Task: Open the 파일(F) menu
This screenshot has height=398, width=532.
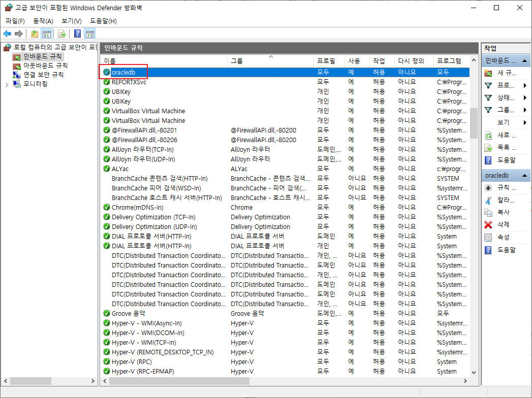Action: [x=15, y=21]
